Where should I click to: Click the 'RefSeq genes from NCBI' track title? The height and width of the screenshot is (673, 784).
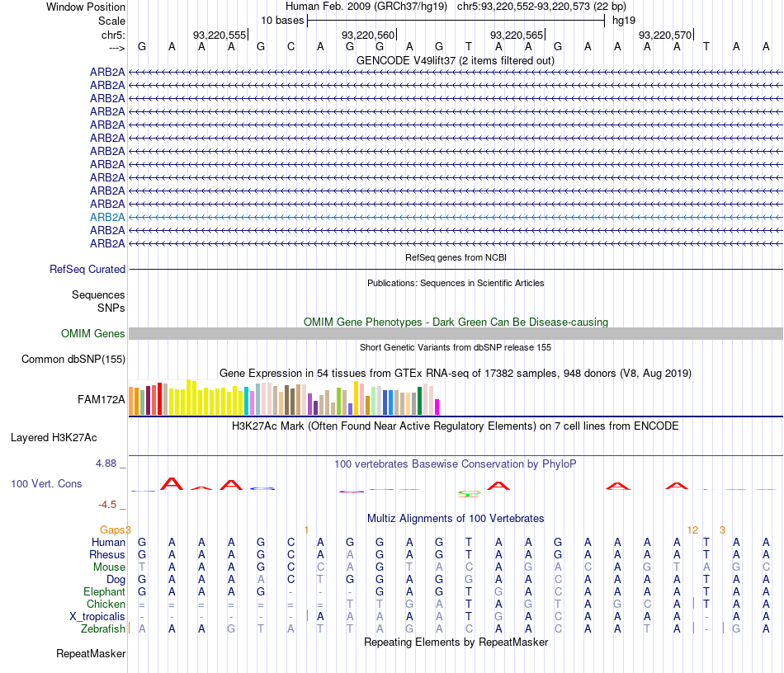(x=456, y=258)
